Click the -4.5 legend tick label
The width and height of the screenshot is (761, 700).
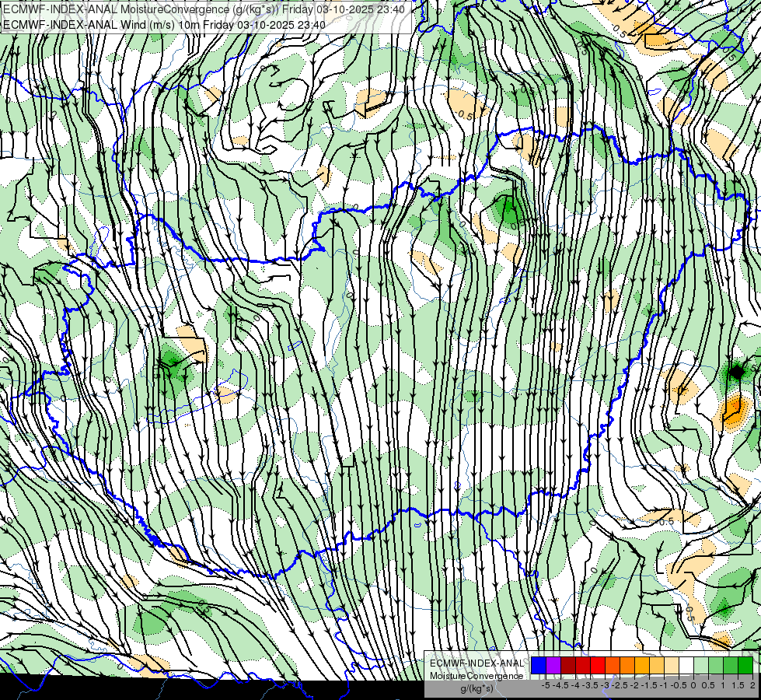click(x=560, y=685)
